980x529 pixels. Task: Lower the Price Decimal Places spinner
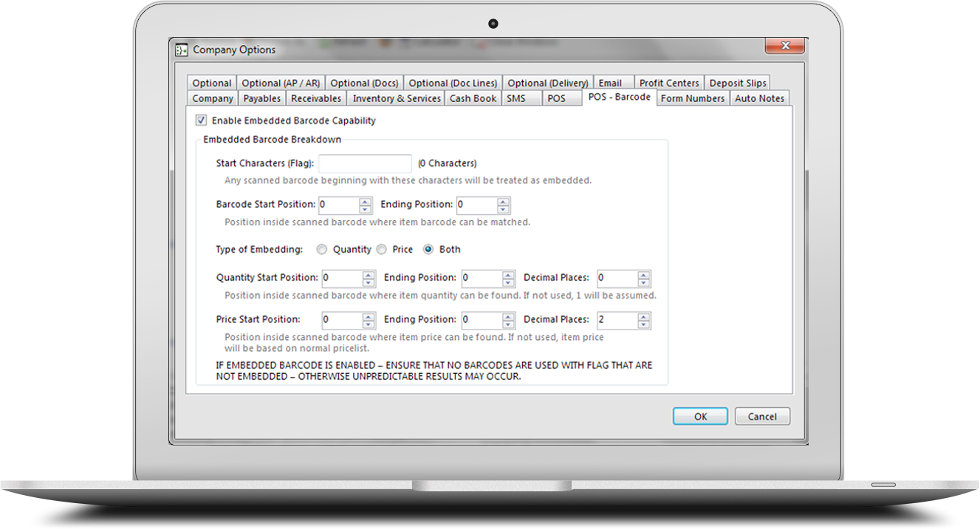pos(644,324)
